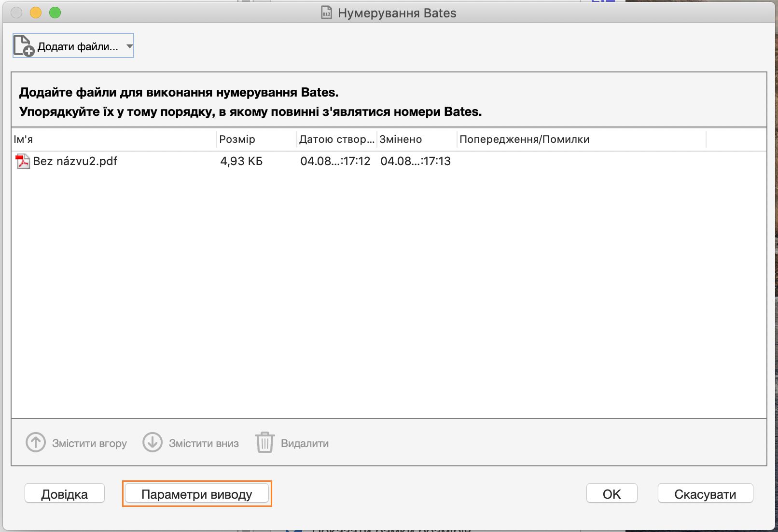Confirm with the OK button

pyautogui.click(x=612, y=494)
